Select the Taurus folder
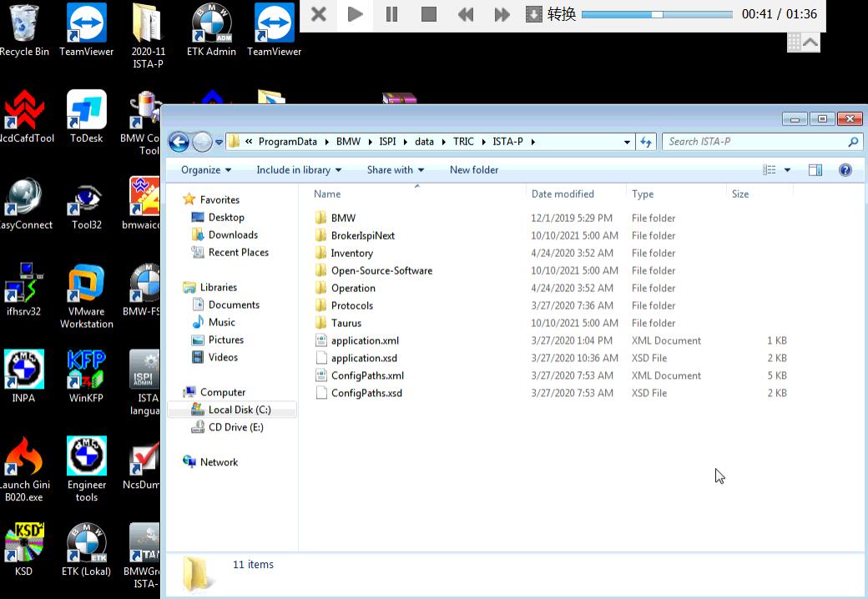 click(x=338, y=323)
